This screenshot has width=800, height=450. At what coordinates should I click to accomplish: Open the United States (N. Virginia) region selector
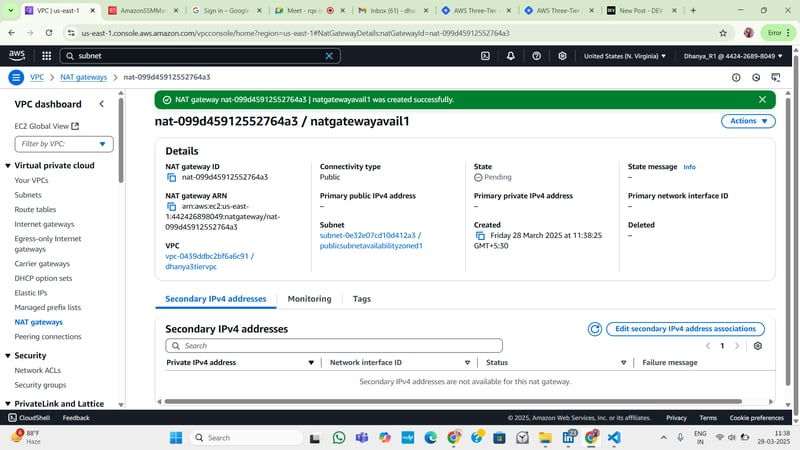click(x=624, y=56)
